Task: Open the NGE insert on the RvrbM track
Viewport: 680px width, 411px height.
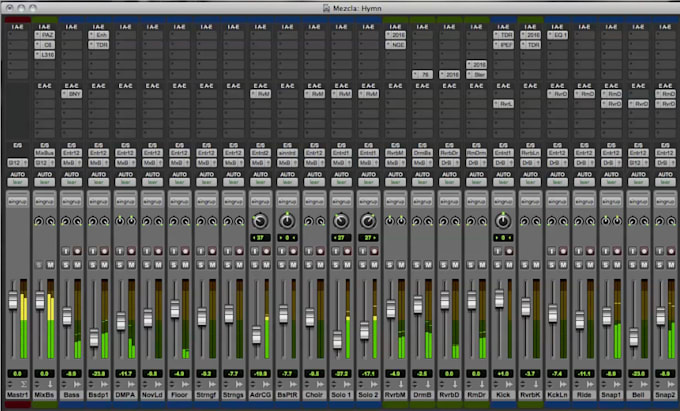Action: pyautogui.click(x=395, y=45)
